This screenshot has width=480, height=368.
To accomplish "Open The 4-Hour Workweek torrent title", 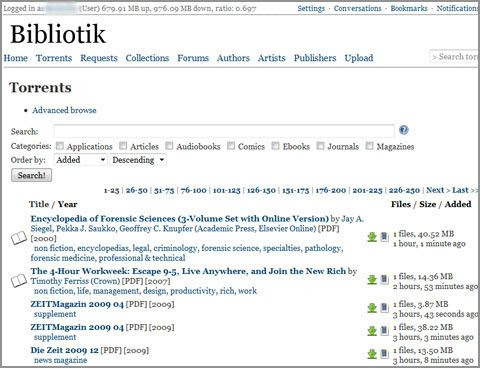I will [188, 271].
